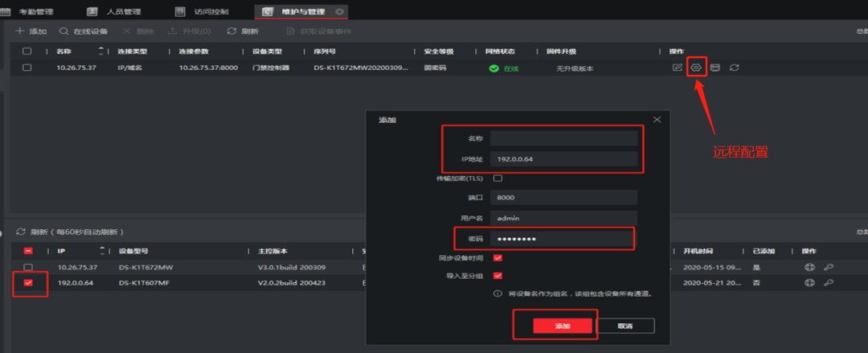Open web globe icon for online device 192.0.0.64
This screenshot has height=353, width=868.
[x=810, y=283]
